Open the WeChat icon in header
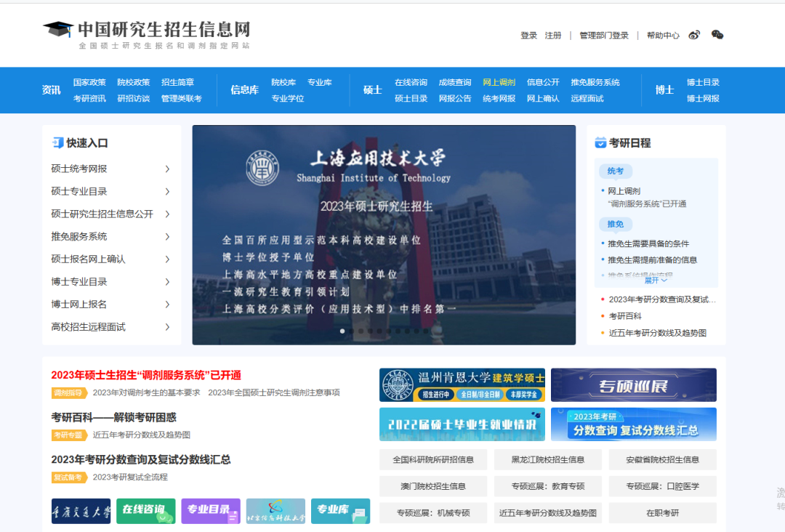The height and width of the screenshot is (532, 785). (717, 35)
